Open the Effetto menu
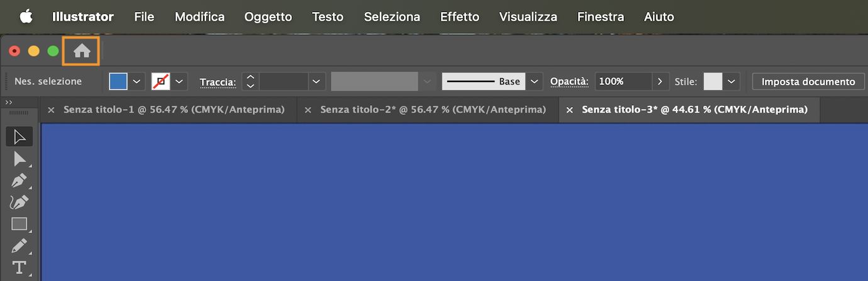The image size is (868, 281). pyautogui.click(x=459, y=17)
